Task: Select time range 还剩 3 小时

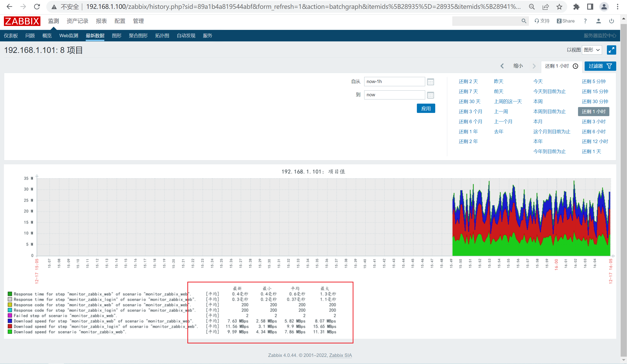Action: click(593, 121)
